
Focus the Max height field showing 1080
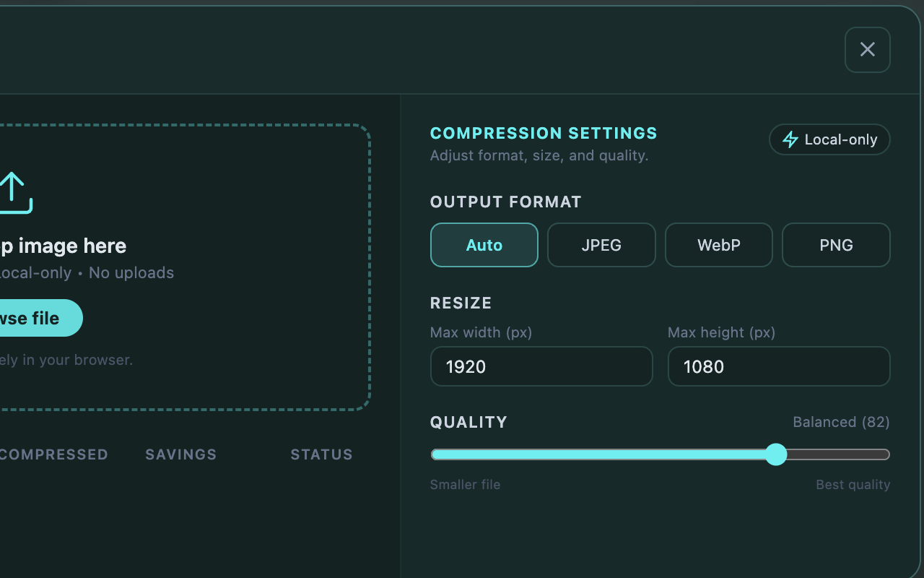[x=779, y=366]
